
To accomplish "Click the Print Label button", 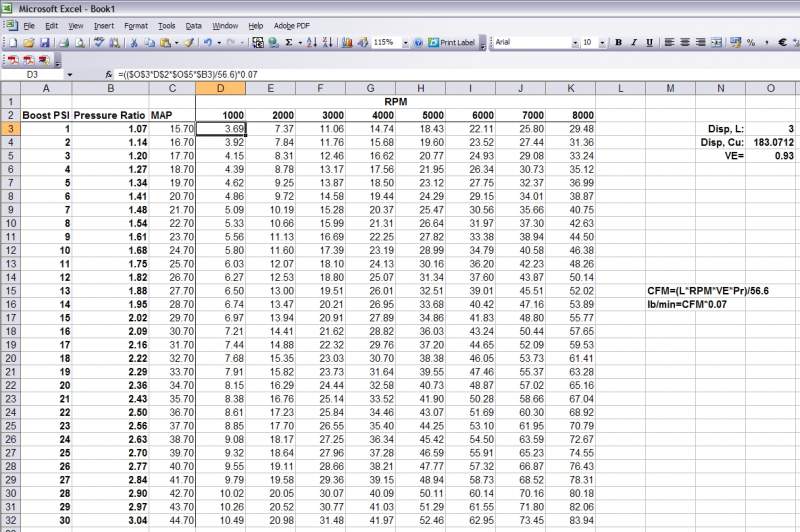I will tap(453, 43).
